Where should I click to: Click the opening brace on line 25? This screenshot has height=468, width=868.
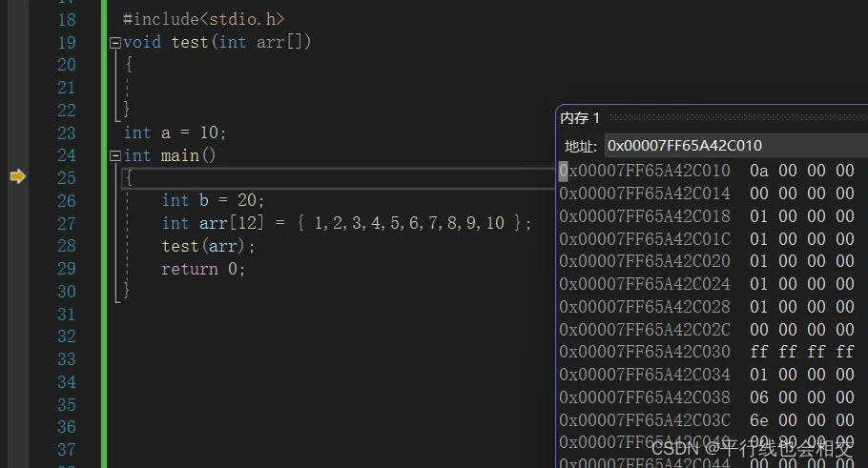[129, 177]
